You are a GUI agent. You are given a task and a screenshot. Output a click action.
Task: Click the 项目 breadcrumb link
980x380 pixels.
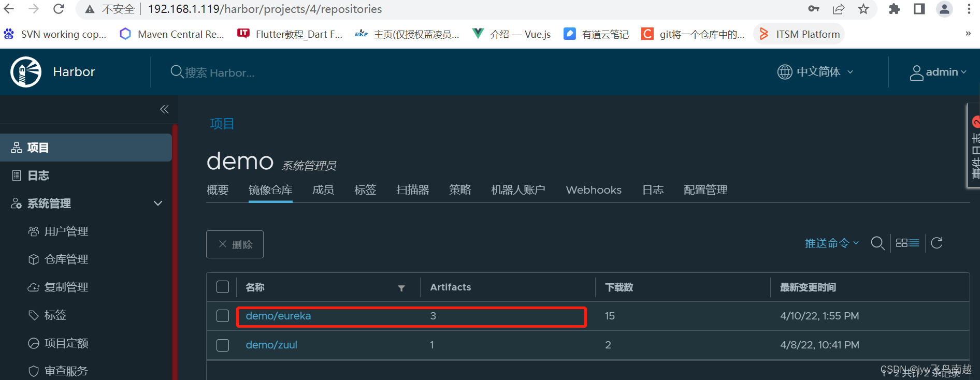[x=222, y=124]
